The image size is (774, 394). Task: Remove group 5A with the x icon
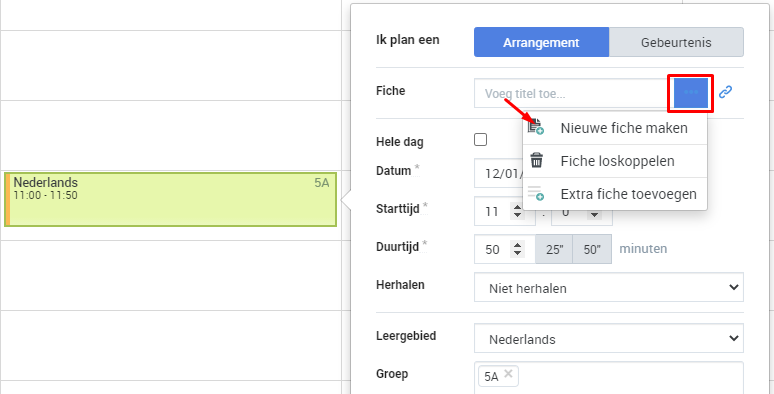tap(508, 373)
